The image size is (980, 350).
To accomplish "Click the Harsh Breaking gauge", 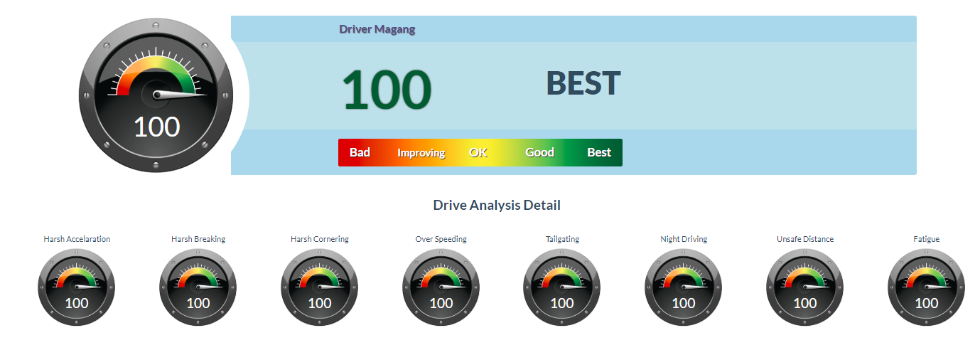I will [198, 287].
